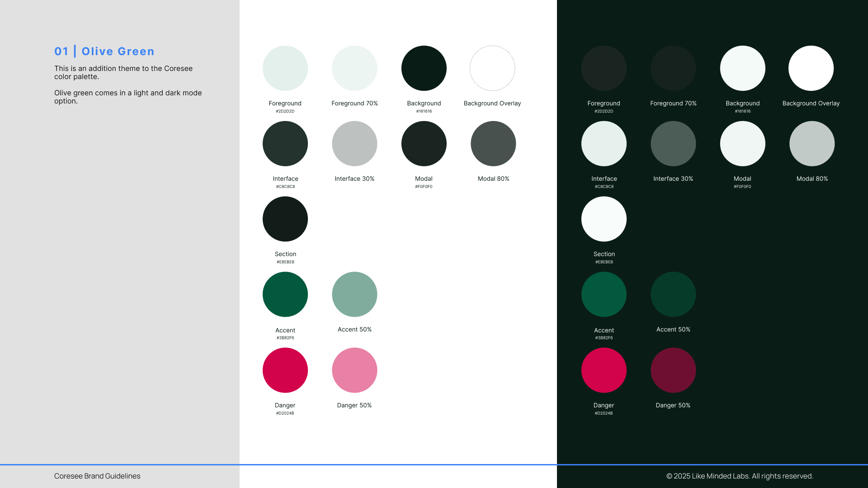Click the dark mode Section white swatch
This screenshot has width=868, height=488.
(604, 219)
